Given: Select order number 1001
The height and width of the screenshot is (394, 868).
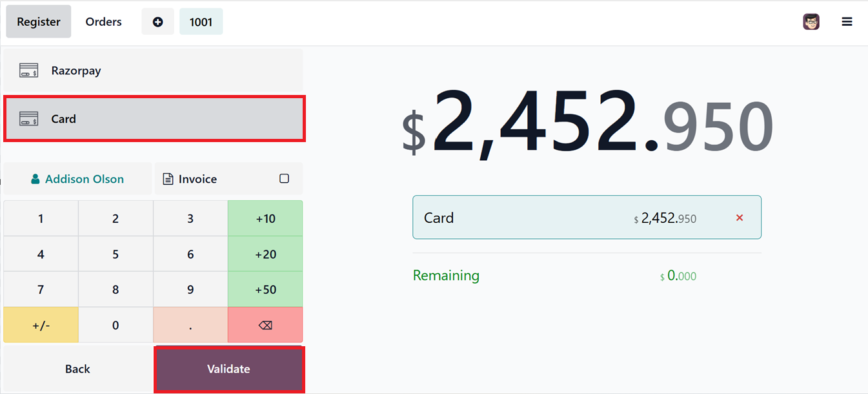Looking at the screenshot, I should (x=201, y=22).
